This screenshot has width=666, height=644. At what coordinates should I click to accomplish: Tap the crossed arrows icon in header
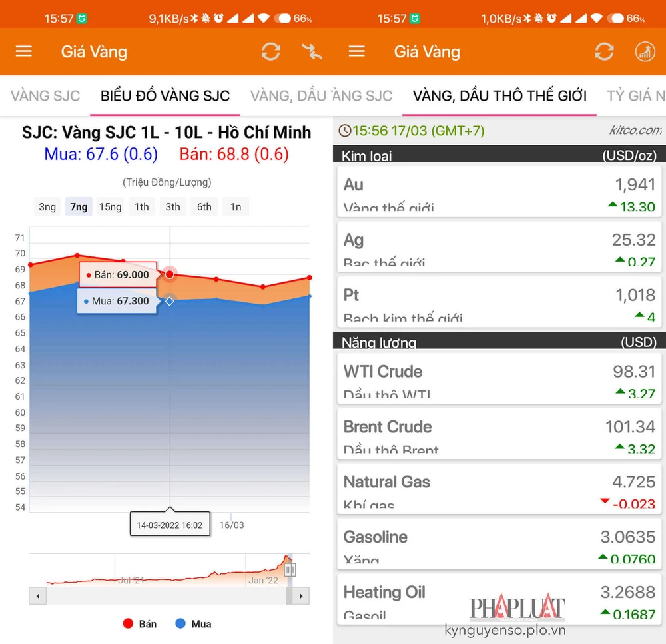click(x=311, y=51)
